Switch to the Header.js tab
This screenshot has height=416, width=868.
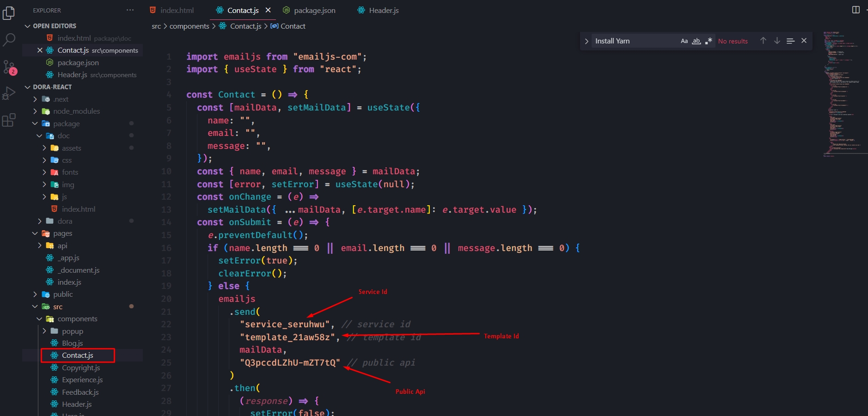click(x=383, y=10)
